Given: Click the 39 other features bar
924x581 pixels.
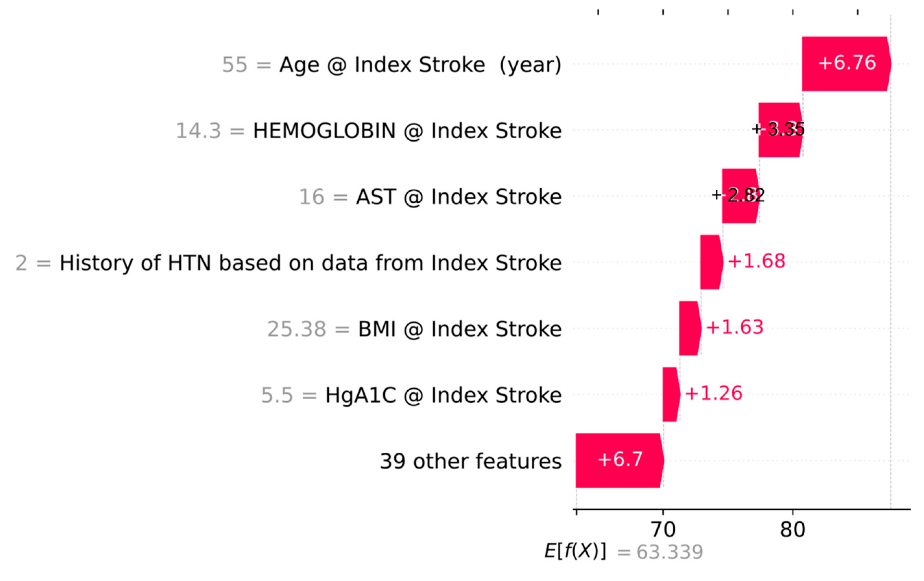Looking at the screenshot, I should [x=619, y=460].
